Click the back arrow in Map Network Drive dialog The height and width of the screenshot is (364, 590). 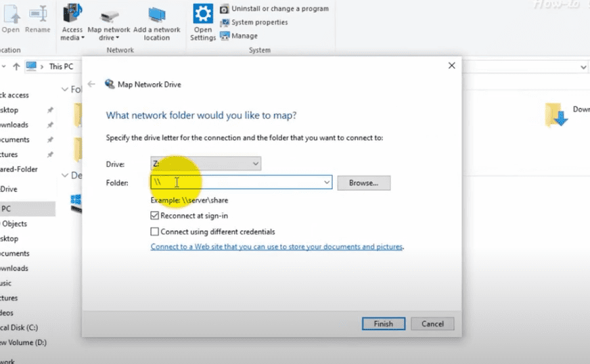(91, 85)
